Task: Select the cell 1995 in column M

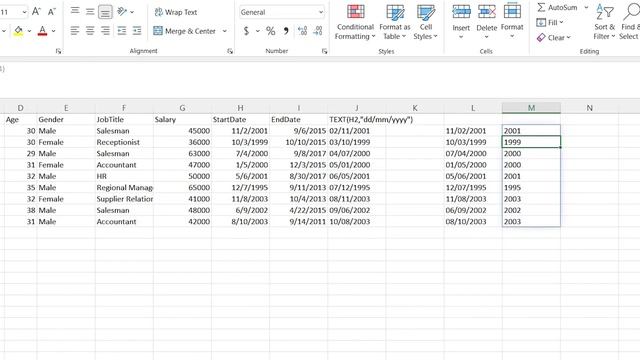Action: pos(531,188)
